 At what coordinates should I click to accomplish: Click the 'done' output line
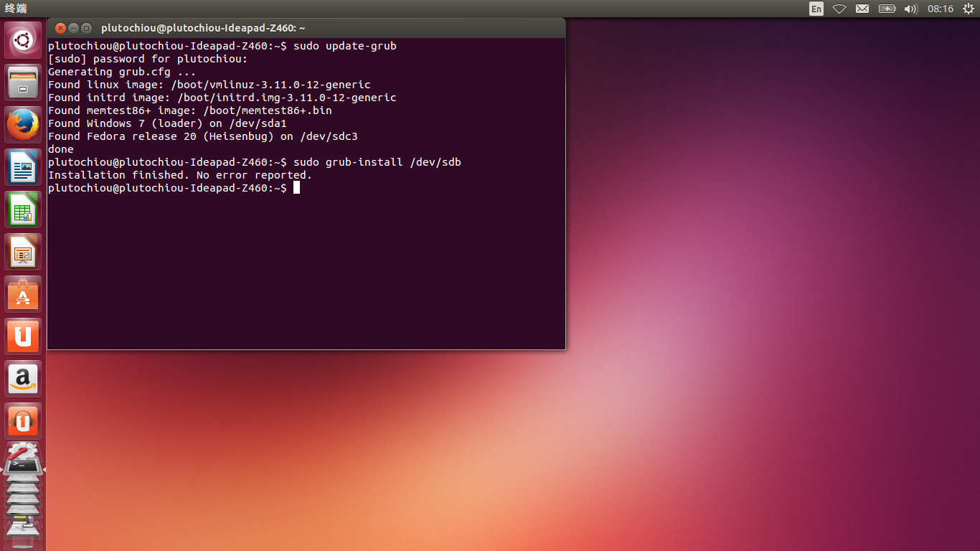(x=61, y=149)
